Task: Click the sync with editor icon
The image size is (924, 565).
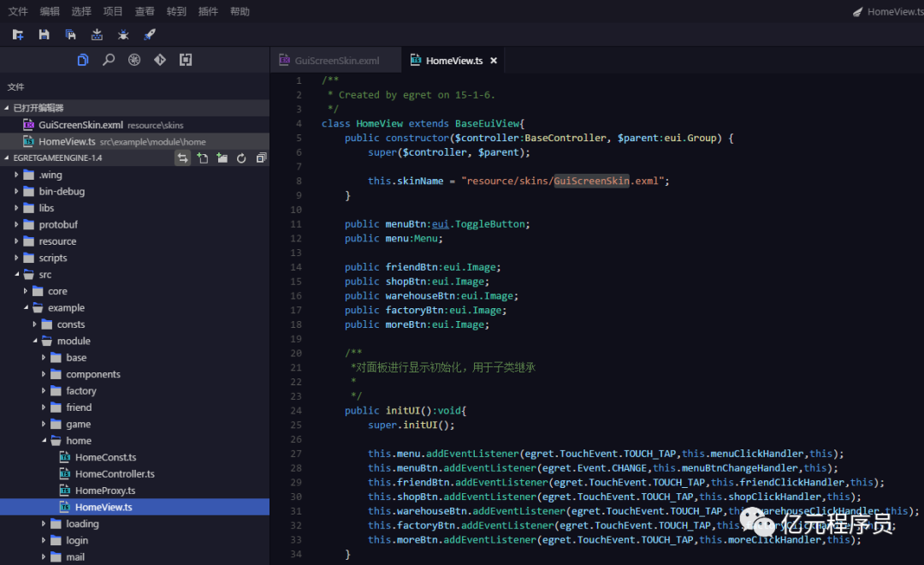Action: tap(183, 158)
